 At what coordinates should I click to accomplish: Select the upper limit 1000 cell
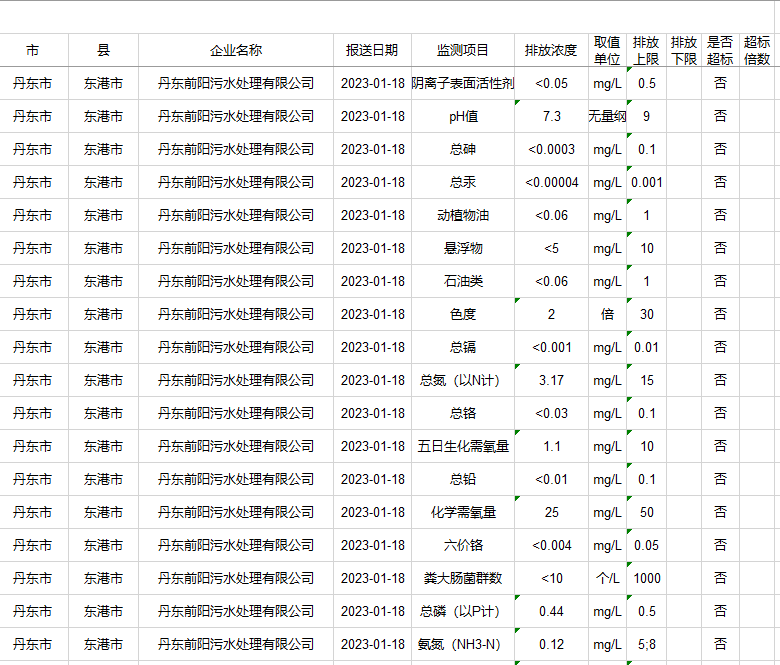pos(647,578)
